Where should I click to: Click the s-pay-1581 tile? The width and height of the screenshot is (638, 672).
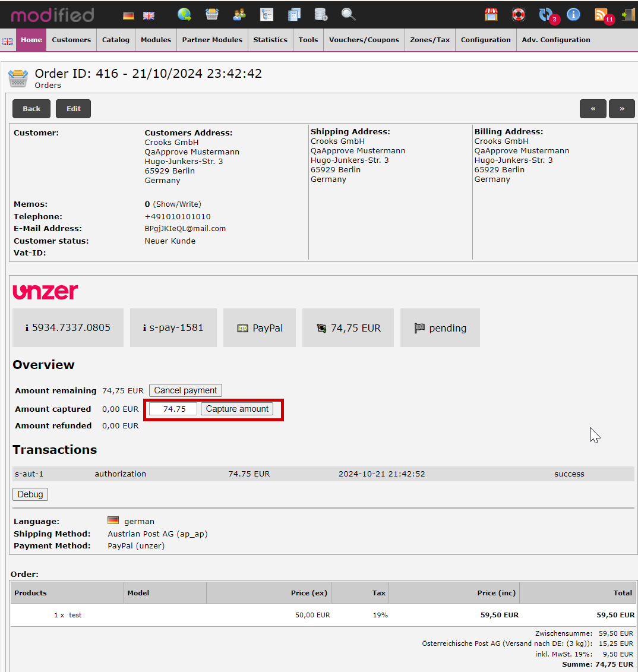tap(173, 327)
